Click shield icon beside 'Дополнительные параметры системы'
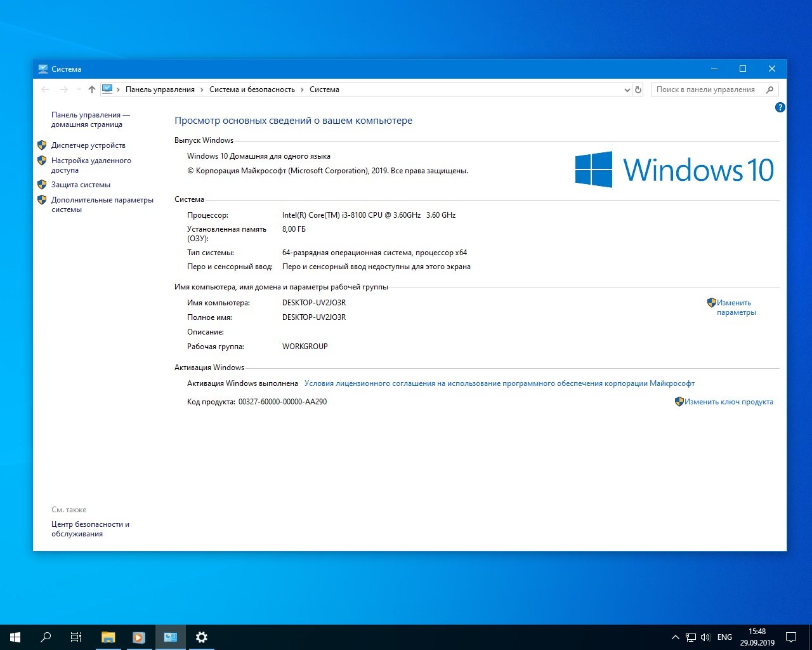The height and width of the screenshot is (650, 812). 42,200
